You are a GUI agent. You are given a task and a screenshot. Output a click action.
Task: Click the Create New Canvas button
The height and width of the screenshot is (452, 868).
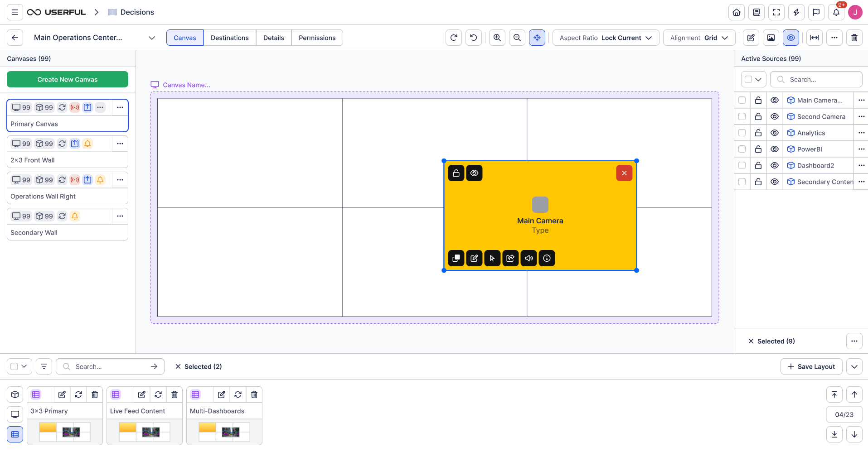(67, 79)
